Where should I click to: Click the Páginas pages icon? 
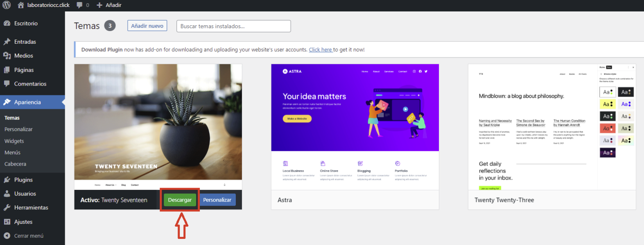(7, 70)
